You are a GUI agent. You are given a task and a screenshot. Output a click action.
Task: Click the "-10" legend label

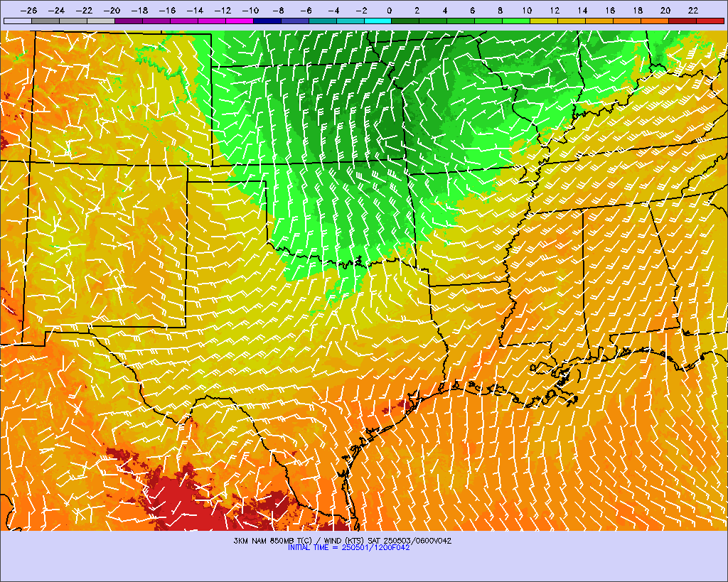click(x=250, y=10)
